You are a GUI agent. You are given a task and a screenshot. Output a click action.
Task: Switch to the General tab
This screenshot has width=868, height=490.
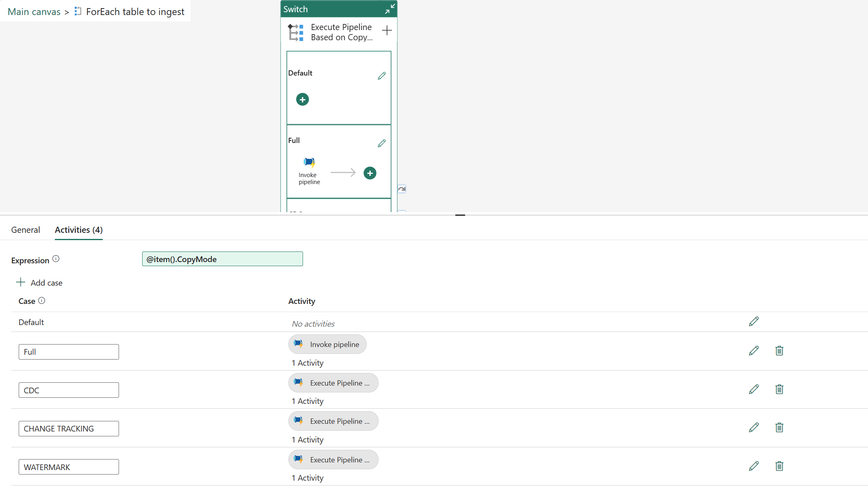tap(25, 230)
